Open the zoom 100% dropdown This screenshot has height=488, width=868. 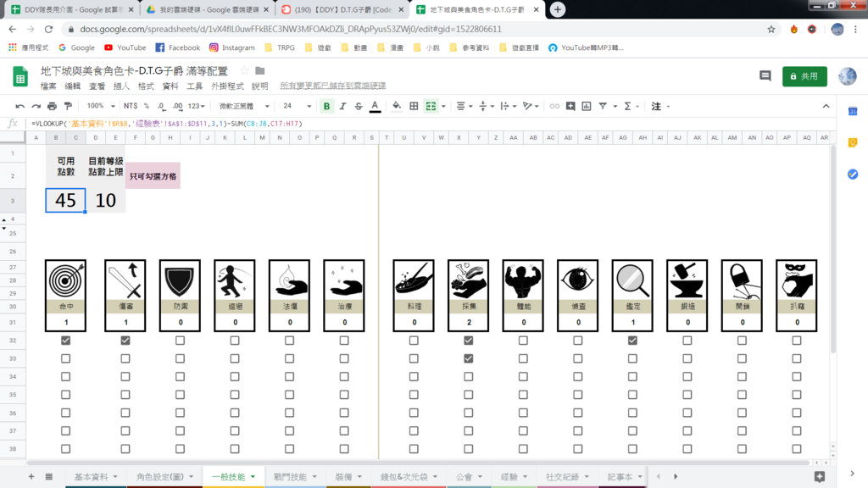101,106
